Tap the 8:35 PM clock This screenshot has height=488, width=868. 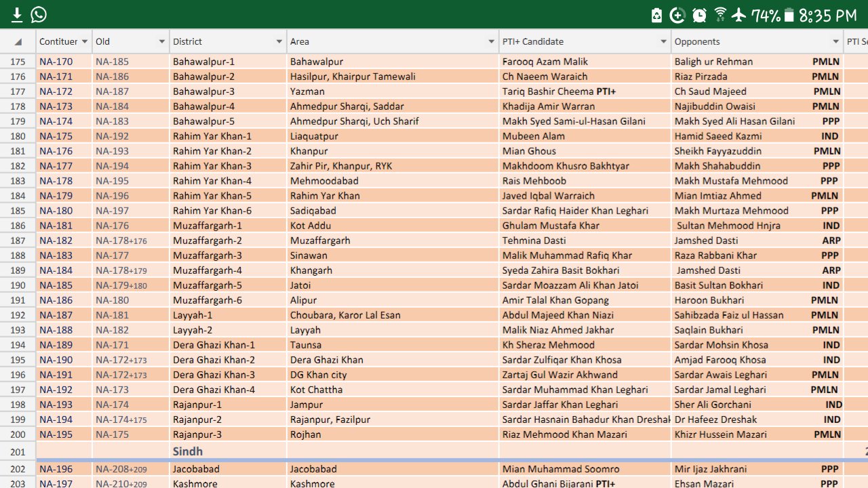(x=827, y=15)
